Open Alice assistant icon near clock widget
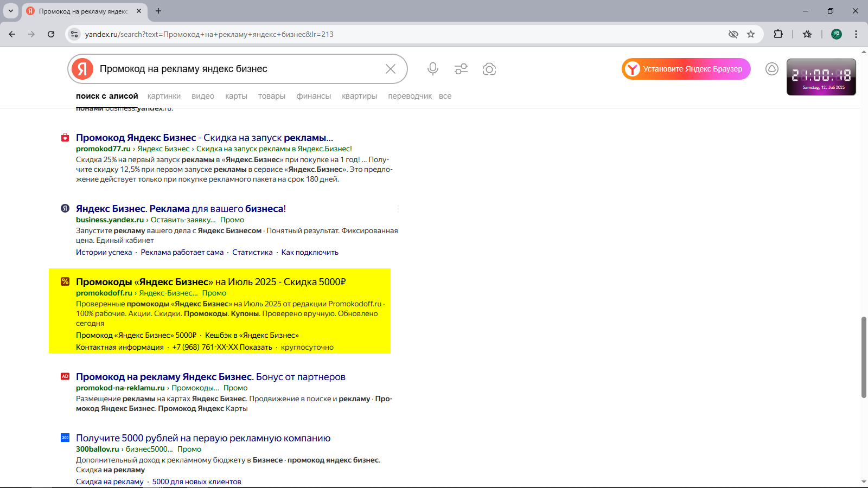 772,69
